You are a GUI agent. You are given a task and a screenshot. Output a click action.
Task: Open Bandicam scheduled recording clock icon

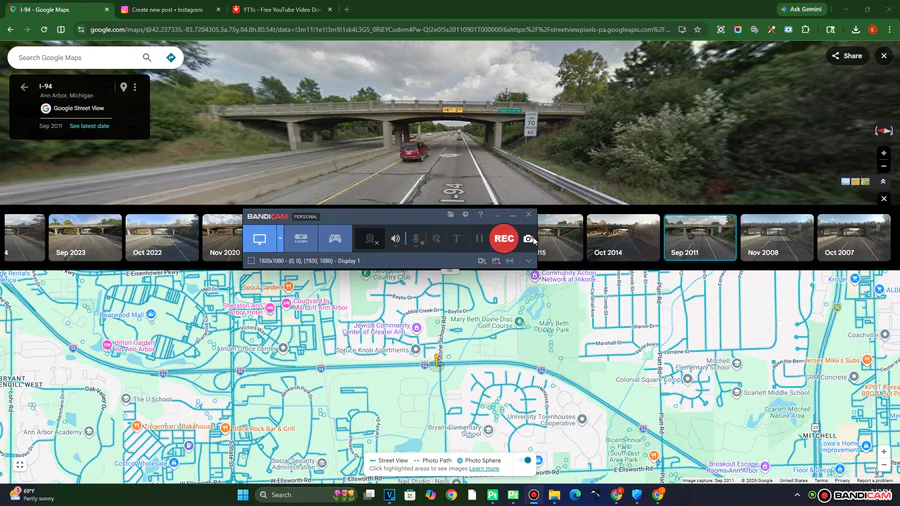tap(465, 215)
